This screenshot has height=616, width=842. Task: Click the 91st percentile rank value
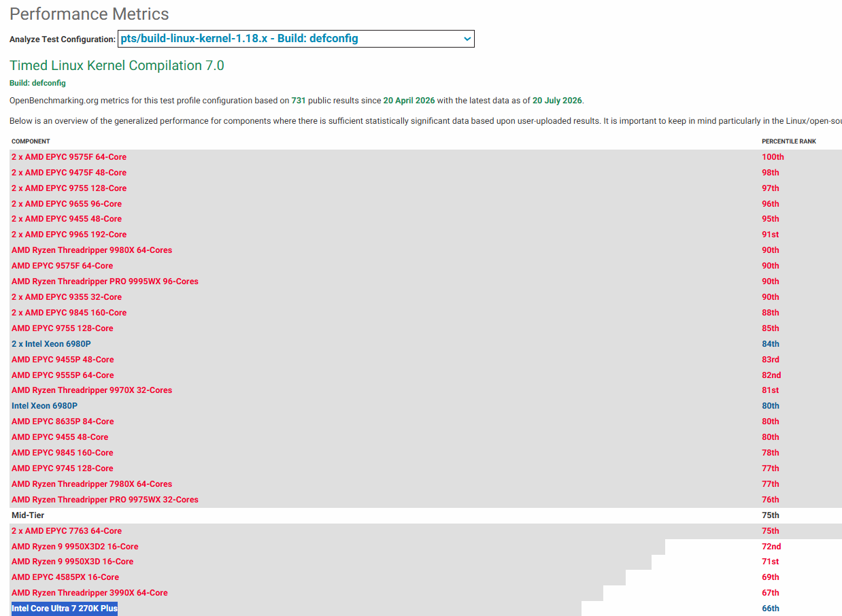coord(771,235)
